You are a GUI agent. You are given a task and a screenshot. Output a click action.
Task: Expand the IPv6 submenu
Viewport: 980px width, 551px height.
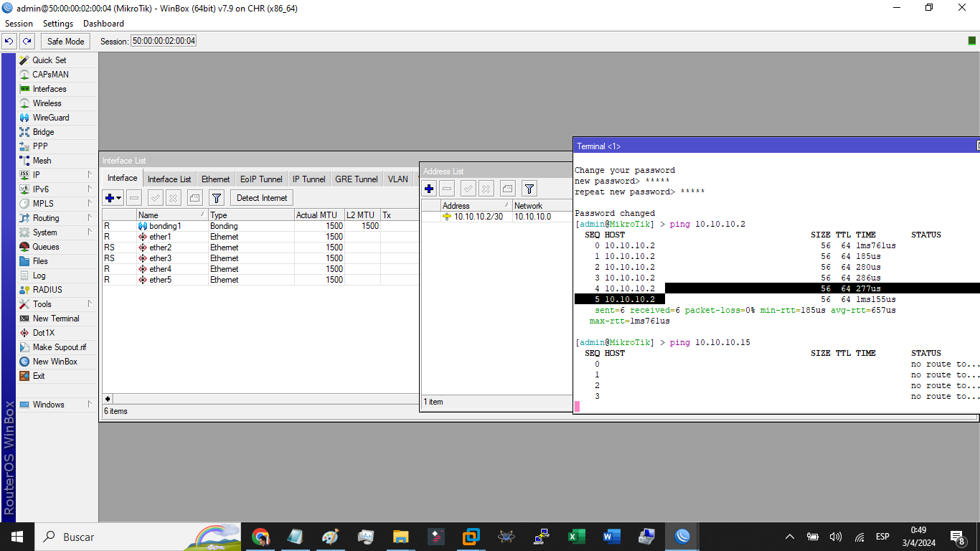click(x=90, y=189)
